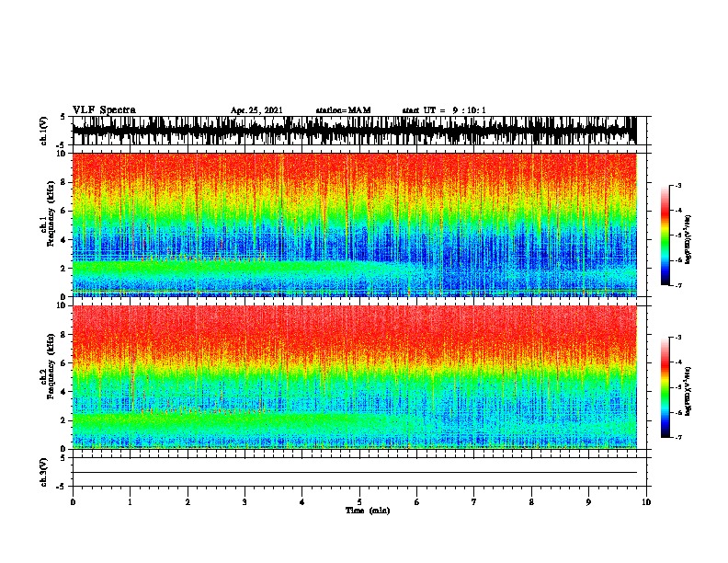Screen dimensions: 728x563
Task: Click the "5" tick on ch.1(V) axis
Action: point(63,117)
